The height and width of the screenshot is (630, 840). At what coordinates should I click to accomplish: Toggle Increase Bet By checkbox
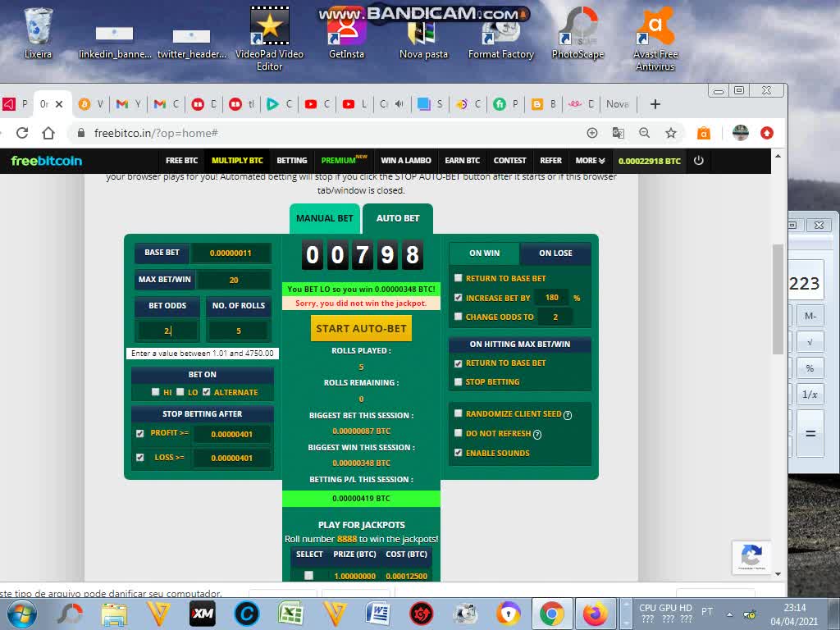pyautogui.click(x=458, y=297)
